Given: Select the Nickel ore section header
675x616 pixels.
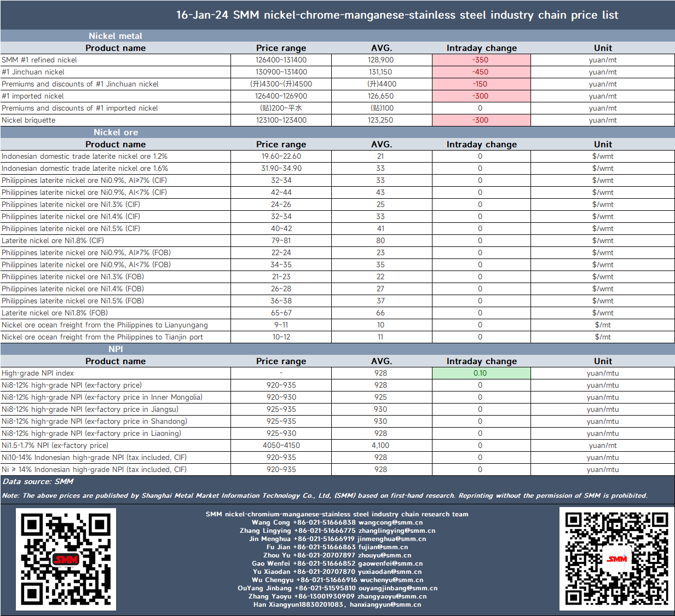Looking at the screenshot, I should [x=116, y=132].
